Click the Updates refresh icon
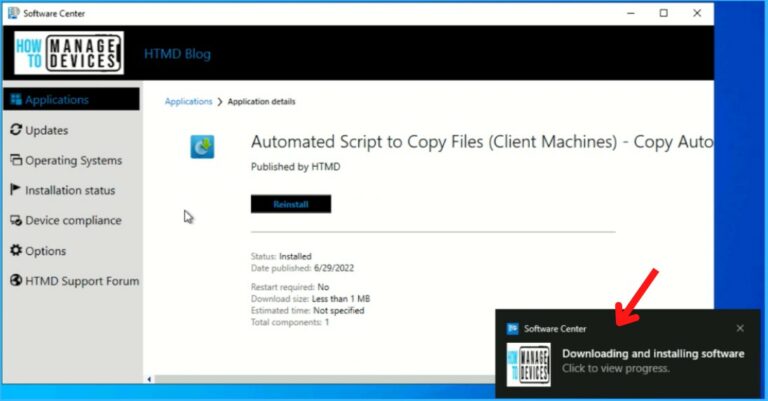Screen dimensions: 768x401 [16, 130]
